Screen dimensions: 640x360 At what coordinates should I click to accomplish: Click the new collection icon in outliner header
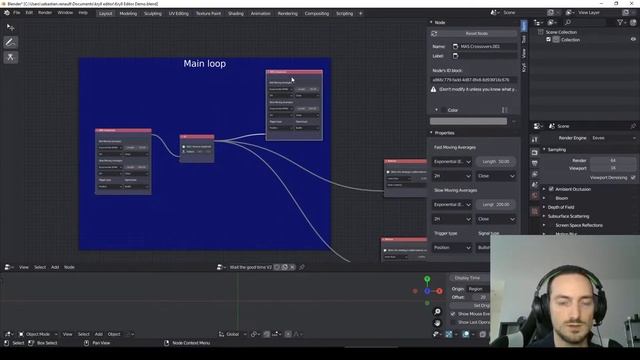(x=633, y=22)
